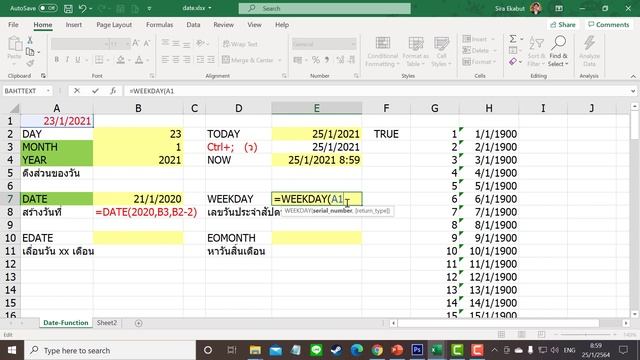Screen dimensions: 640x360
Task: Click the horizontal scrollbar right arrow
Action: (x=626, y=323)
